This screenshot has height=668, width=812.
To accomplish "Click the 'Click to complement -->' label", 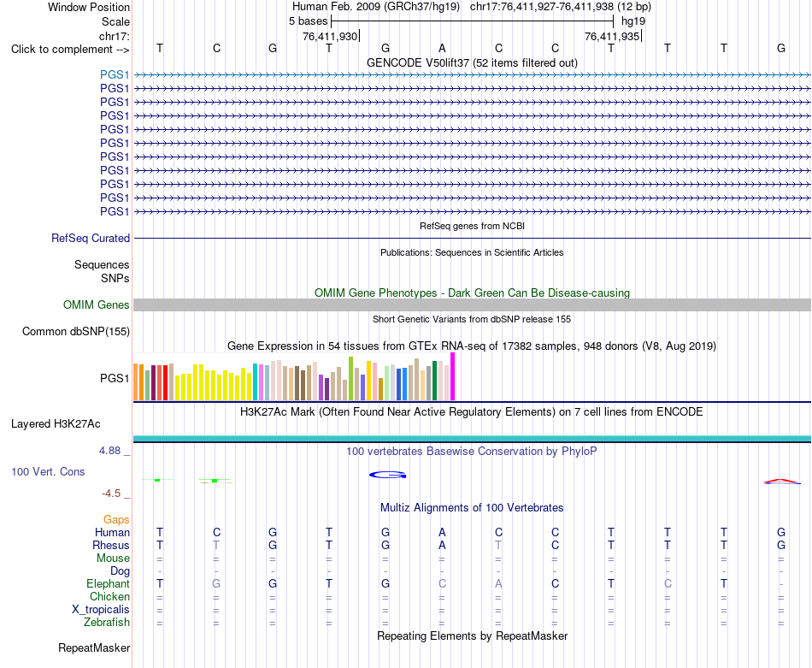I will (70, 50).
